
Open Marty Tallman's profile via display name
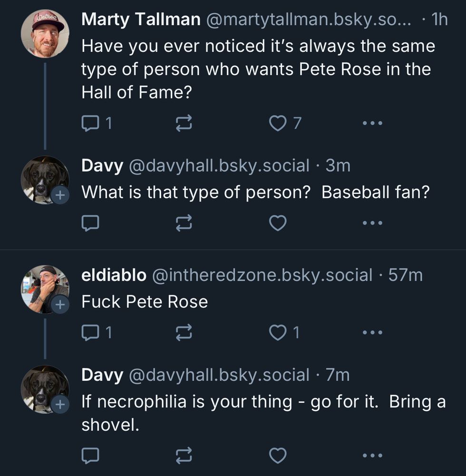141,20
